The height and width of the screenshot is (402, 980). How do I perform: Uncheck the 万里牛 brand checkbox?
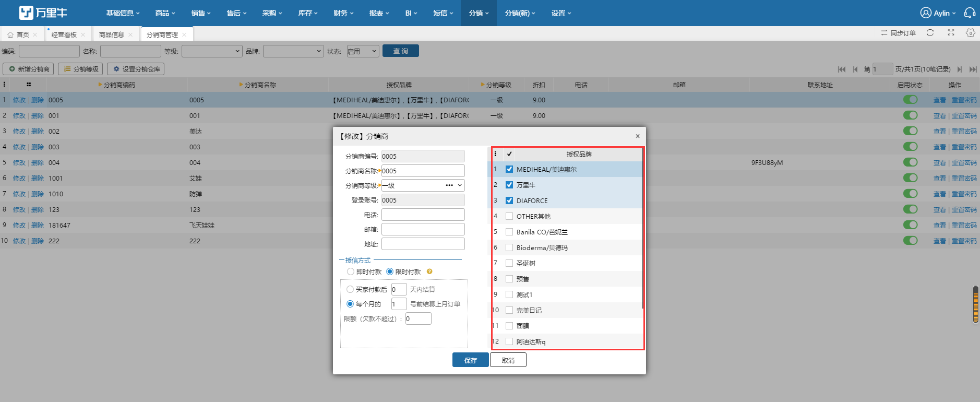(x=509, y=185)
